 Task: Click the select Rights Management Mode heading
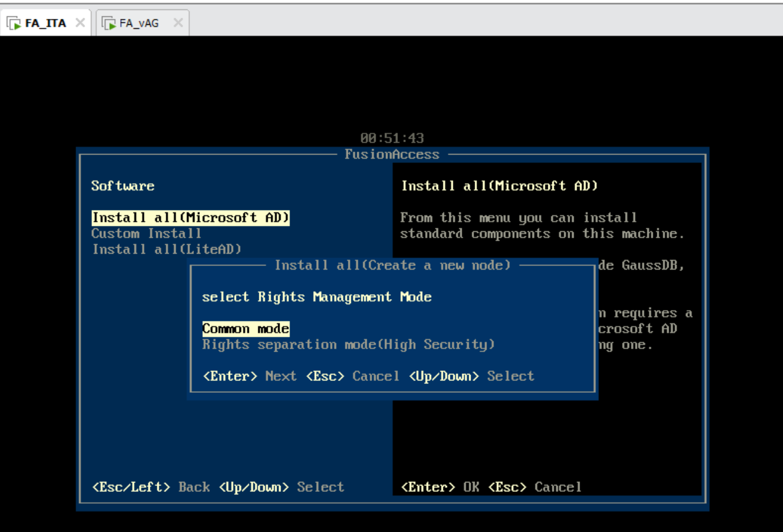click(317, 297)
